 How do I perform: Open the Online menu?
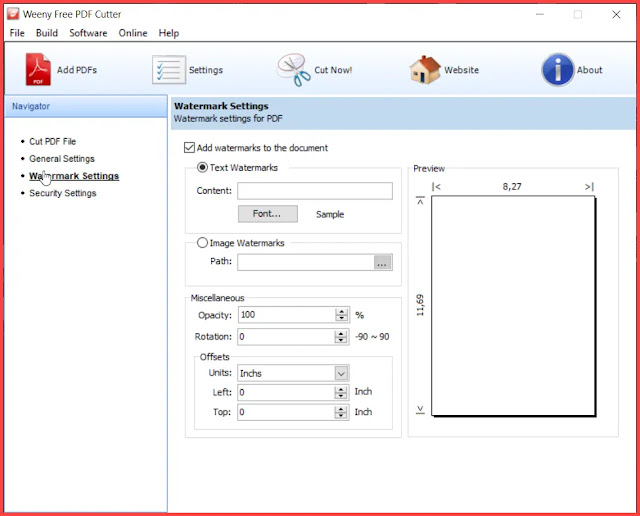133,33
